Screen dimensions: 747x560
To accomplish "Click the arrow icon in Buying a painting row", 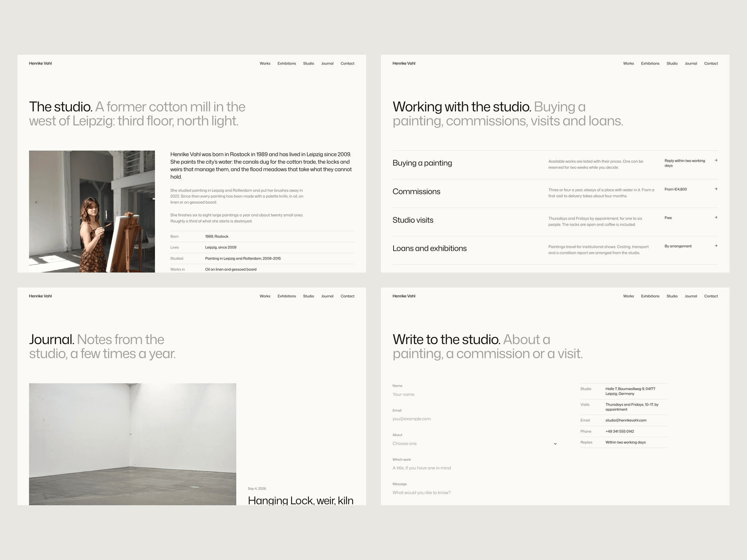I will pos(716,160).
